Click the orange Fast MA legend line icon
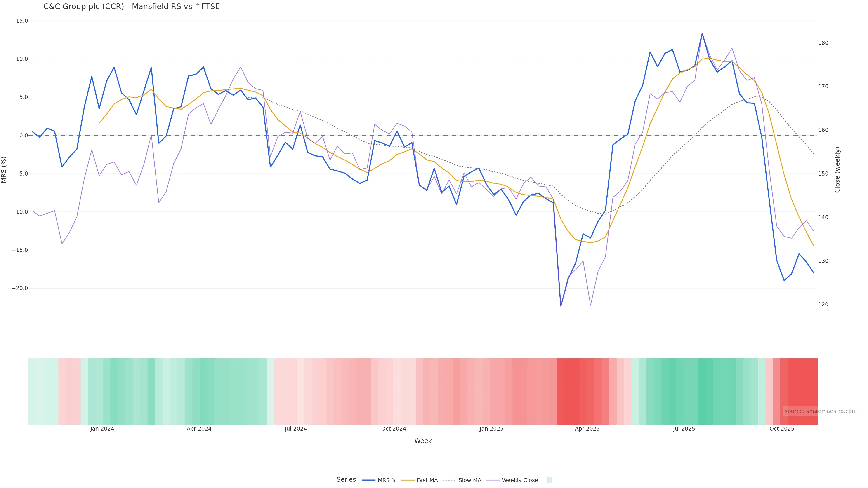This screenshot has width=868, height=488. click(x=408, y=480)
